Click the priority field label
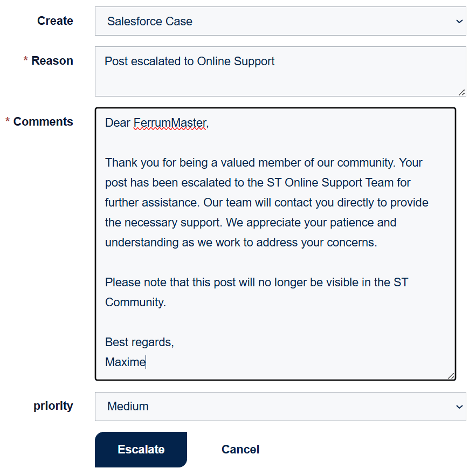 coord(53,406)
